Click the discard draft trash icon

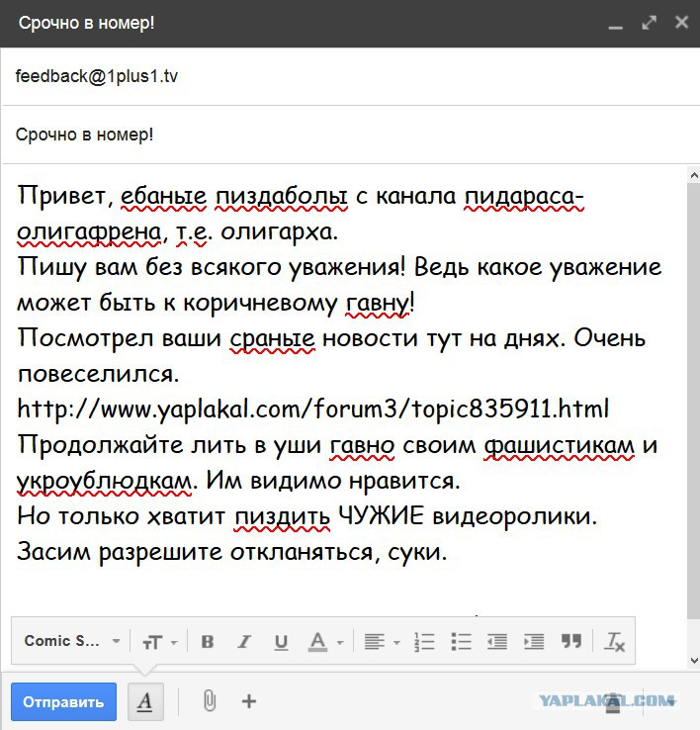(x=613, y=701)
